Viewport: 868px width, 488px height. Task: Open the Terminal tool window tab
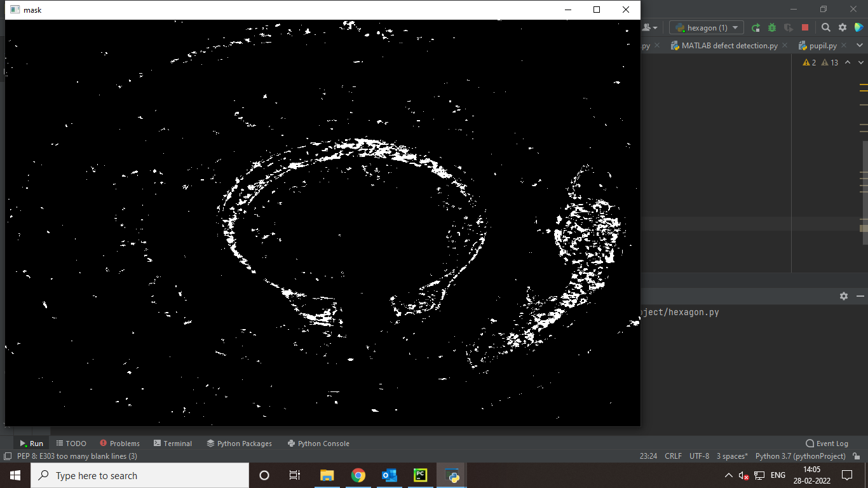point(172,444)
